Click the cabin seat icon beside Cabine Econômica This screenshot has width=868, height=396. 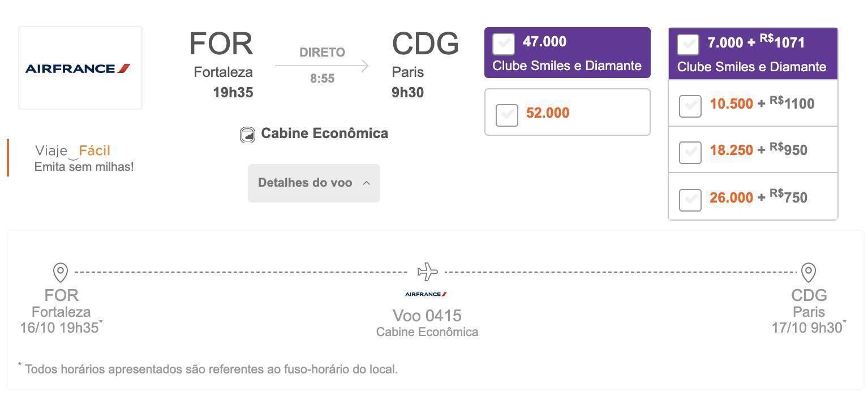tap(247, 135)
